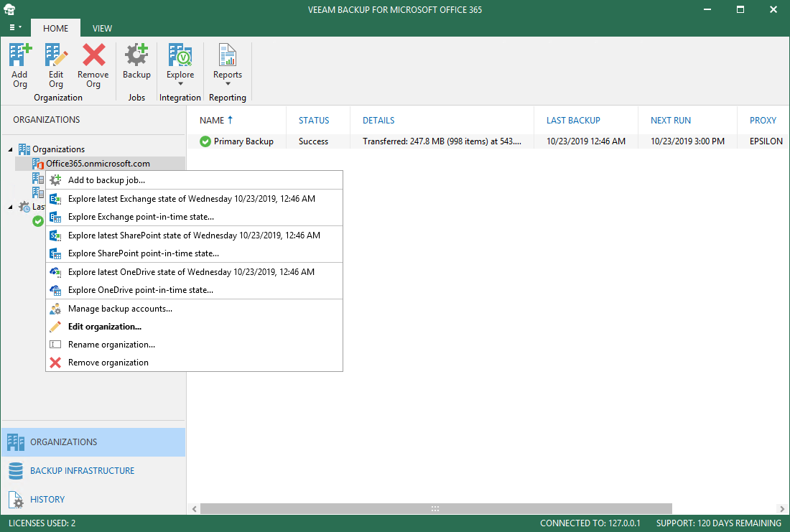Click the Backup Infrastructure database icon
This screenshot has height=532, width=790.
point(16,470)
